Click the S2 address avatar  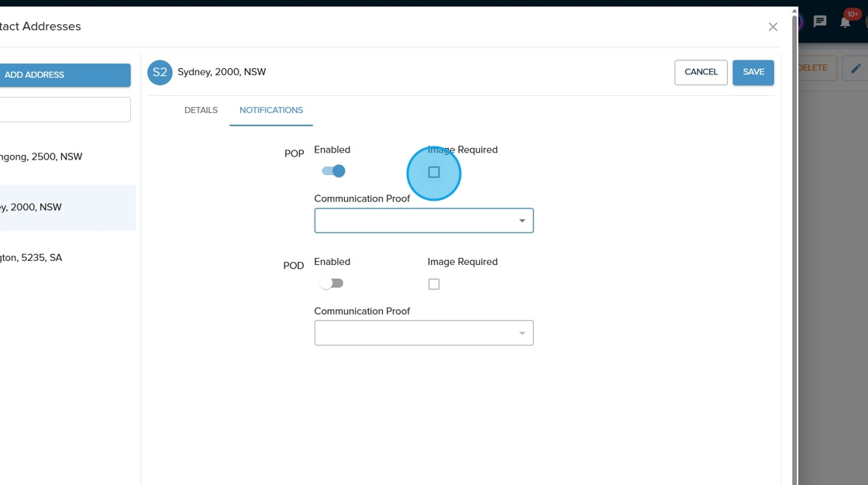pyautogui.click(x=160, y=72)
